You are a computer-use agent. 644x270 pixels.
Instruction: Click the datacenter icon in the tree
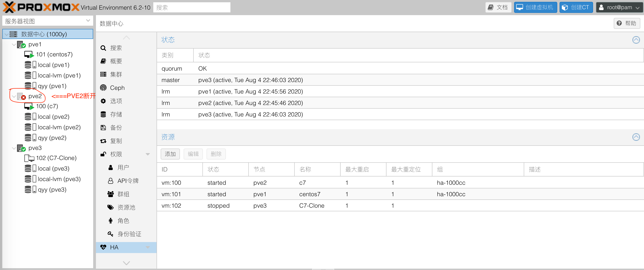pos(14,34)
